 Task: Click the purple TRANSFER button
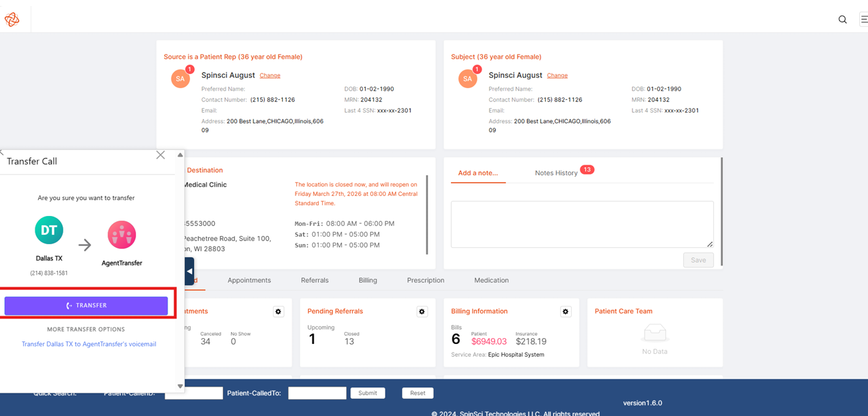pyautogui.click(x=86, y=305)
